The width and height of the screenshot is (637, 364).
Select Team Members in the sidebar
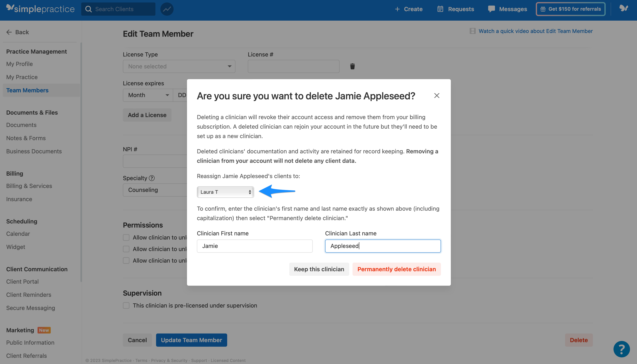pyautogui.click(x=27, y=90)
